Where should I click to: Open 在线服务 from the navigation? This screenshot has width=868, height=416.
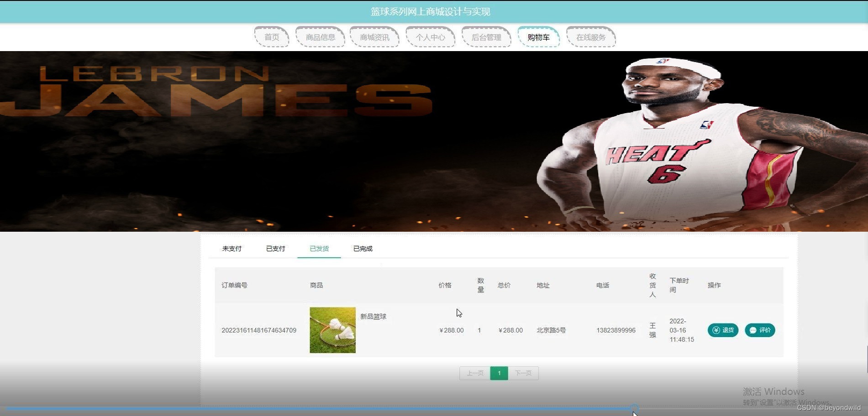[x=591, y=37]
